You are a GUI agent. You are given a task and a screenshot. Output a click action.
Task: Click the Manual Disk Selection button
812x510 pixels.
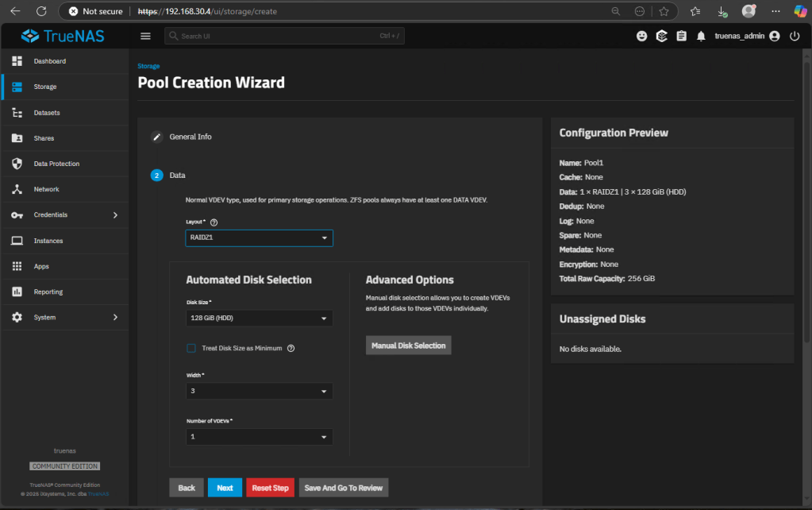point(408,346)
